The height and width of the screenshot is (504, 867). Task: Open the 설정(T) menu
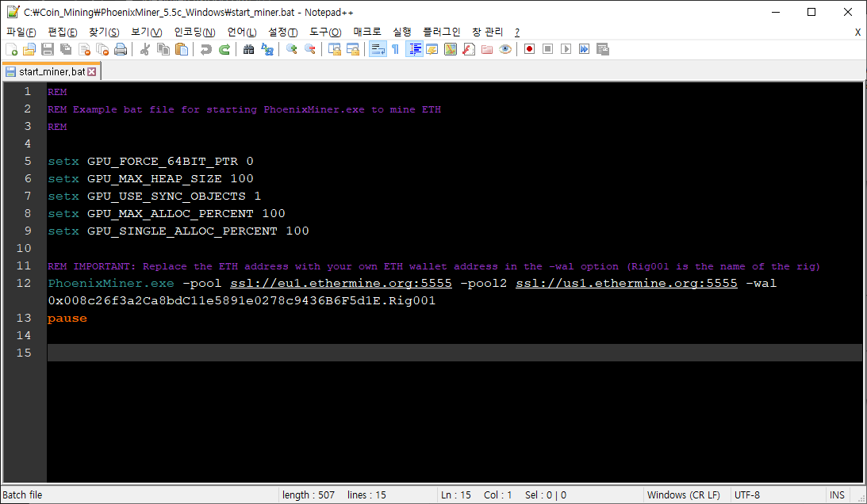pyautogui.click(x=282, y=32)
